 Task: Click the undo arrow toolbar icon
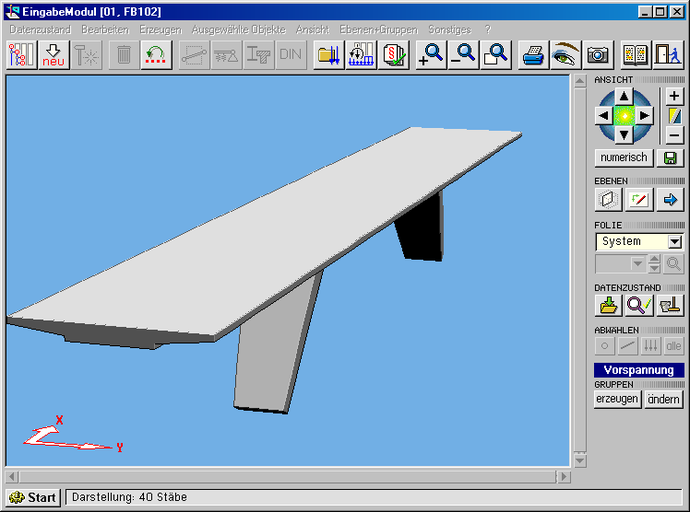155,55
